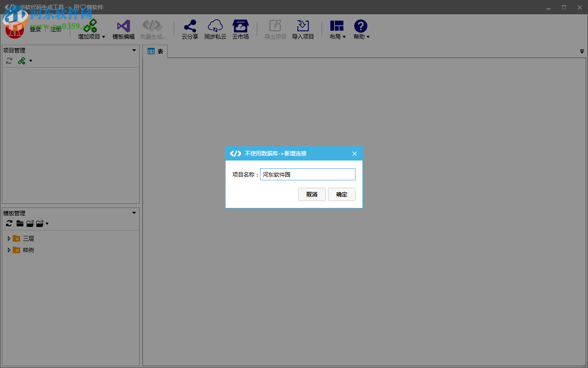Click the 项目名称 text input field
This screenshot has height=368, width=588.
click(x=307, y=174)
